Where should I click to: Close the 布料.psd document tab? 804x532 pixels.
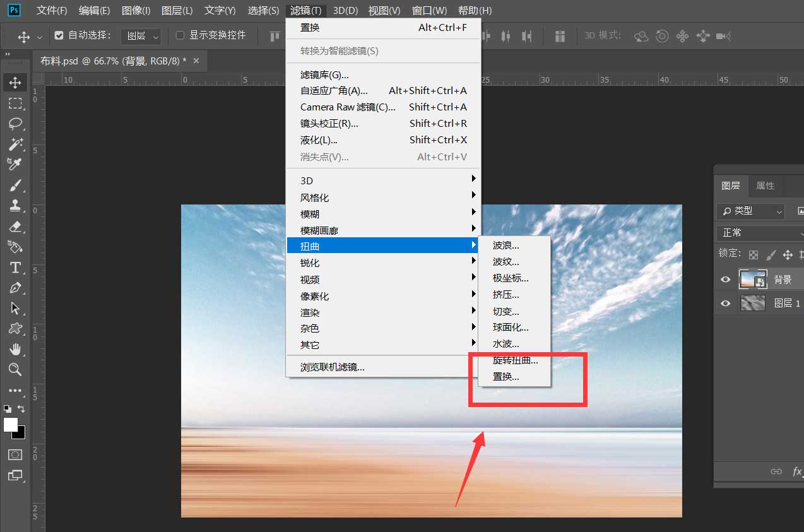coord(196,61)
